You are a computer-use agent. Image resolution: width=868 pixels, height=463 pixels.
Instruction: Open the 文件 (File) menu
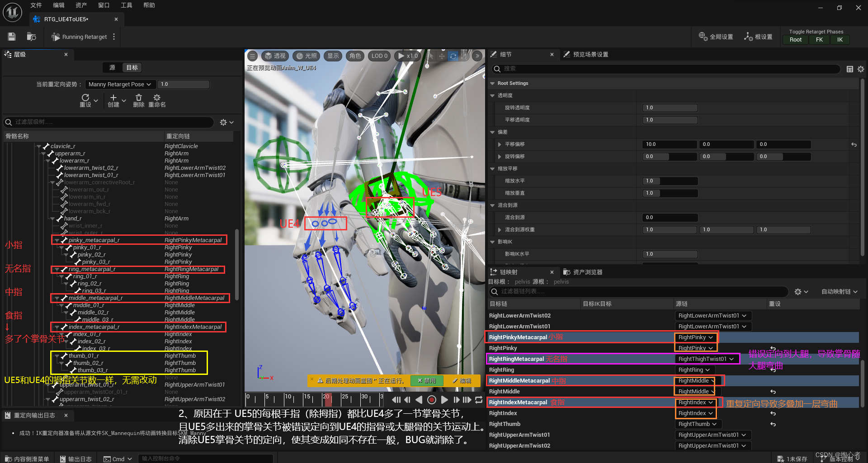pos(36,5)
